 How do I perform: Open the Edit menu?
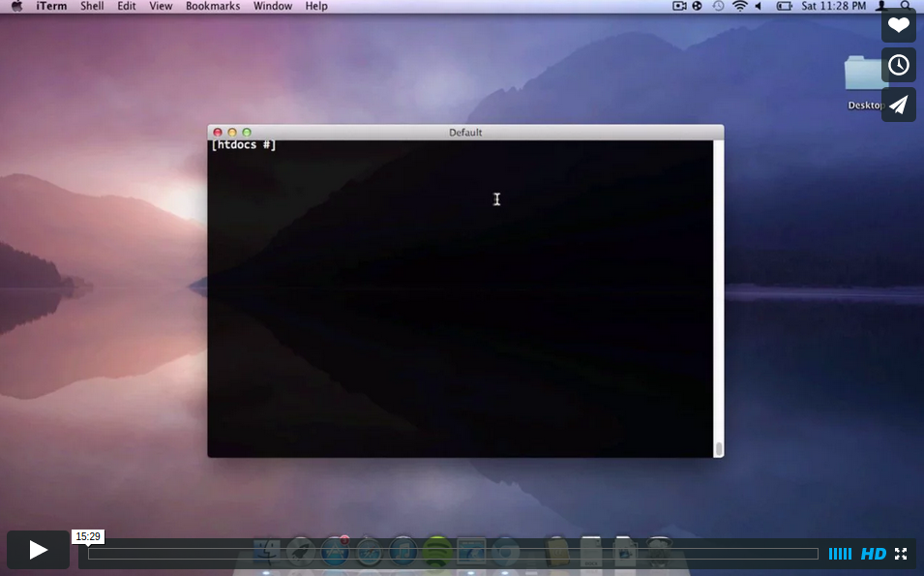pos(127,6)
